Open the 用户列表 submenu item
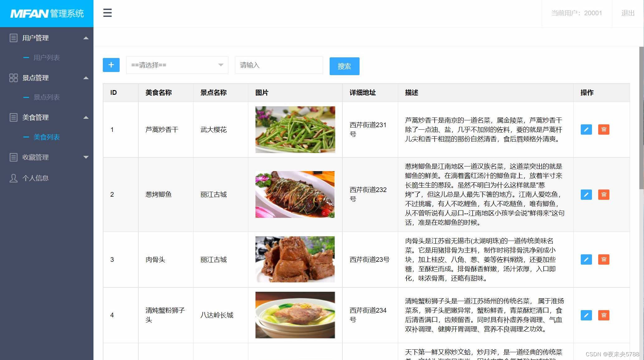 pos(46,58)
